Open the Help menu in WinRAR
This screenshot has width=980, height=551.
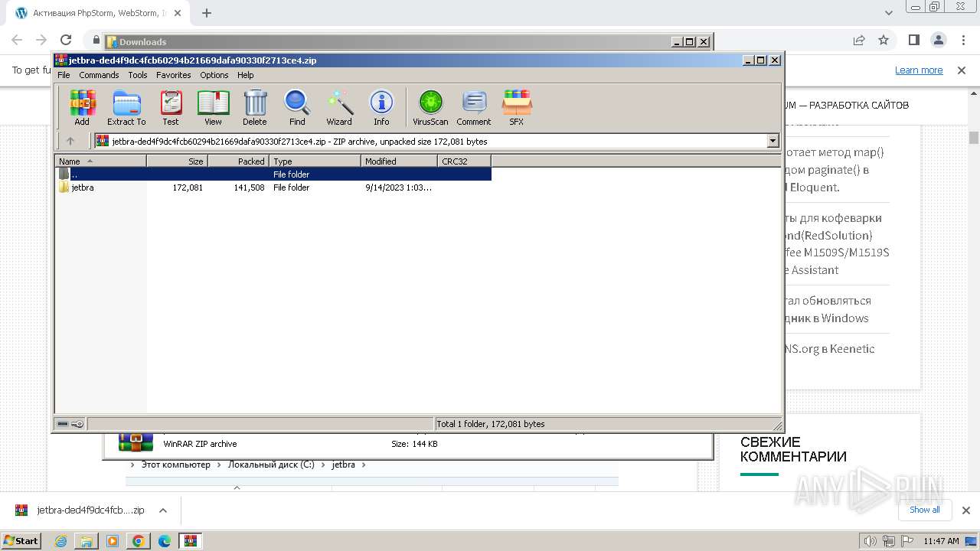tap(245, 75)
